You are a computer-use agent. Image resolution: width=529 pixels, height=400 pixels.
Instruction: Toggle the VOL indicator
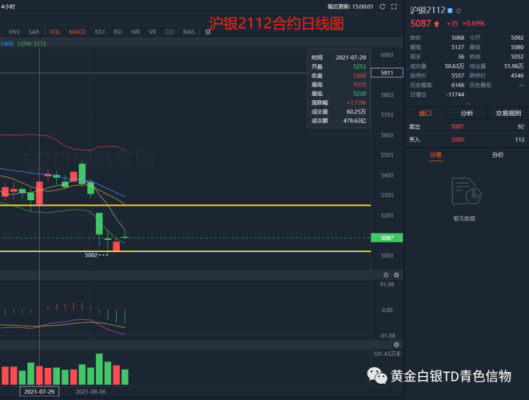tap(55, 32)
